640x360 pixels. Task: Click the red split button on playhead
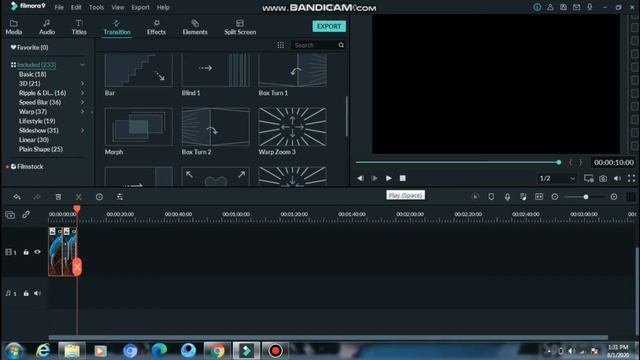(77, 267)
